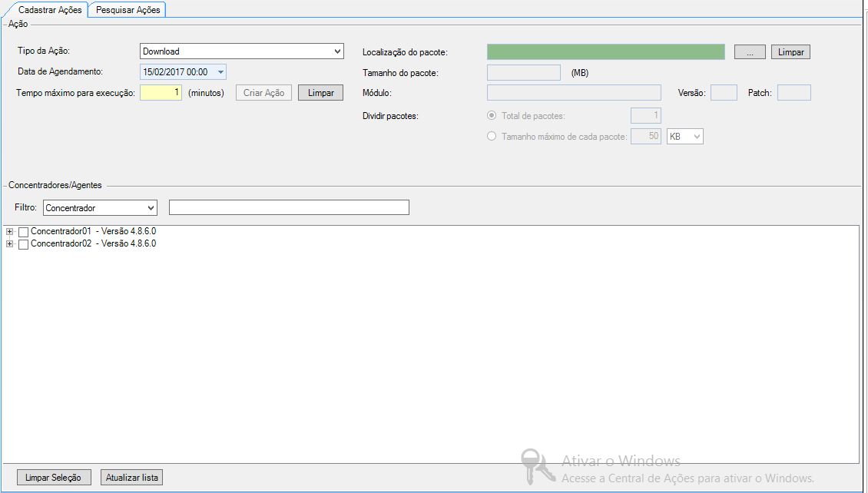Open the Filtro Concentrador dropdown
Image resolution: width=868 pixels, height=493 pixels.
(100, 208)
